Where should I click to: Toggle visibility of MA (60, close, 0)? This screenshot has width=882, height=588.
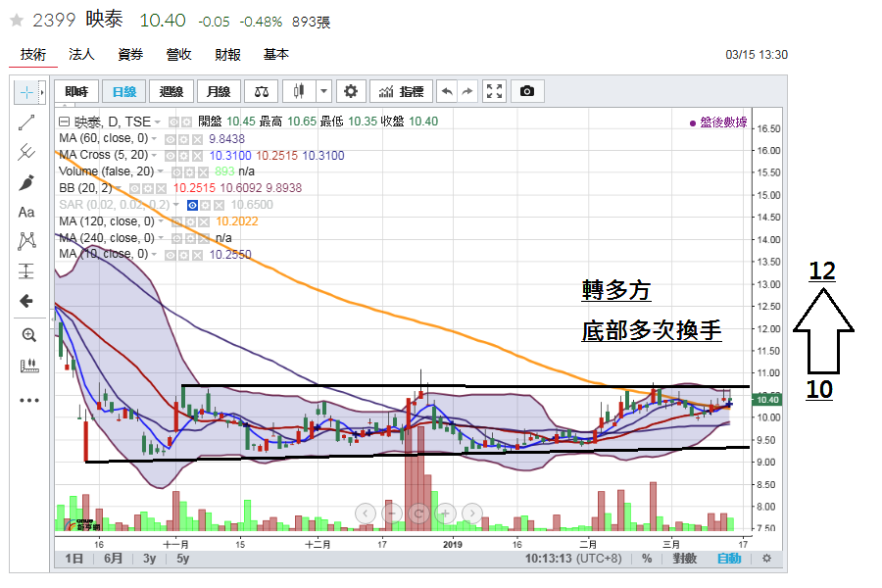pyautogui.click(x=170, y=139)
